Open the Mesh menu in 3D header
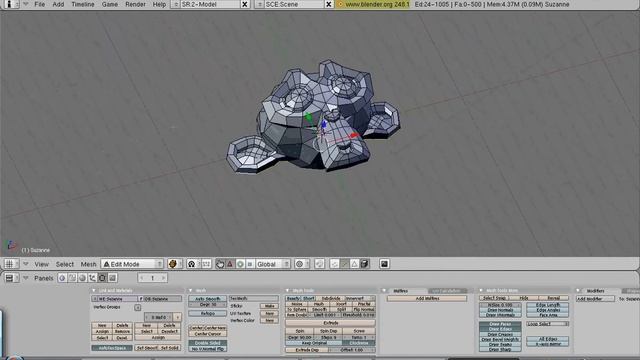This screenshot has width=640, height=360. tap(88, 264)
